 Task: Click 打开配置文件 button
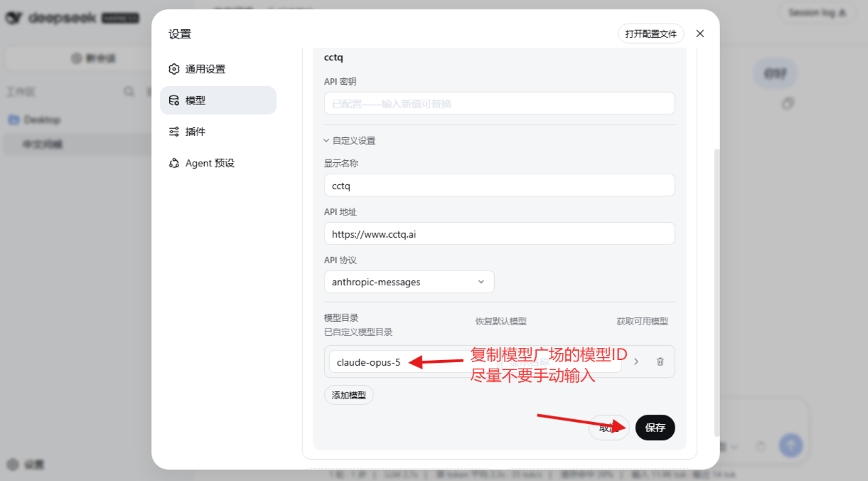pos(651,33)
